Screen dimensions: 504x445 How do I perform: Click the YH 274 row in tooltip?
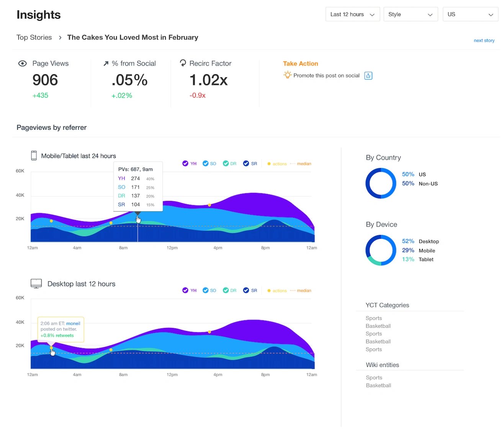pyautogui.click(x=136, y=178)
